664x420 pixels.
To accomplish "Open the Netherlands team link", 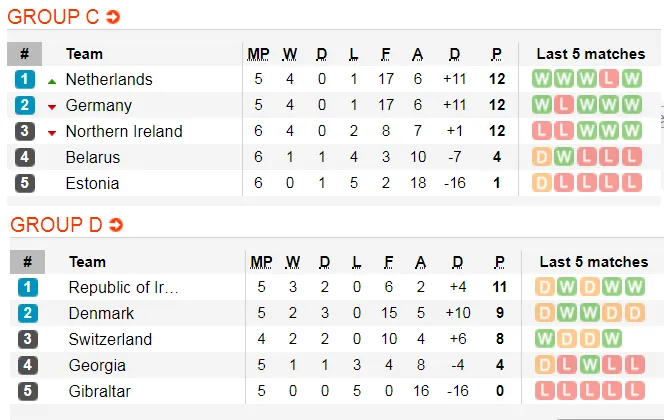I will click(x=109, y=79).
